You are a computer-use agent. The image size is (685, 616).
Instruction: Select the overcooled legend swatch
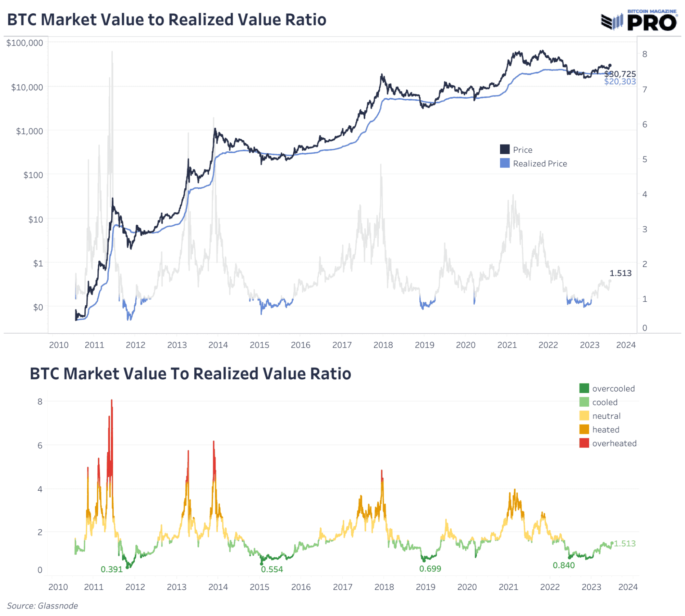click(584, 388)
